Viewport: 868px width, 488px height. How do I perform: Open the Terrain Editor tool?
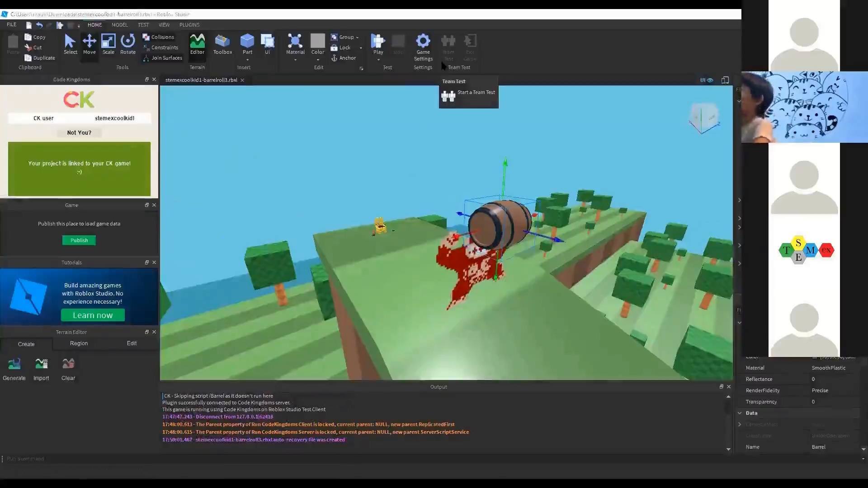197,44
